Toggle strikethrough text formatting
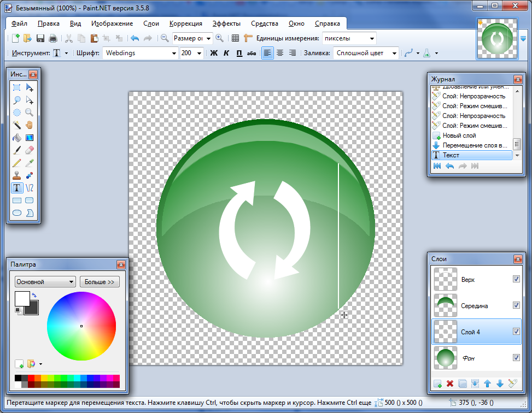Image resolution: width=532 pixels, height=413 pixels. tap(252, 53)
